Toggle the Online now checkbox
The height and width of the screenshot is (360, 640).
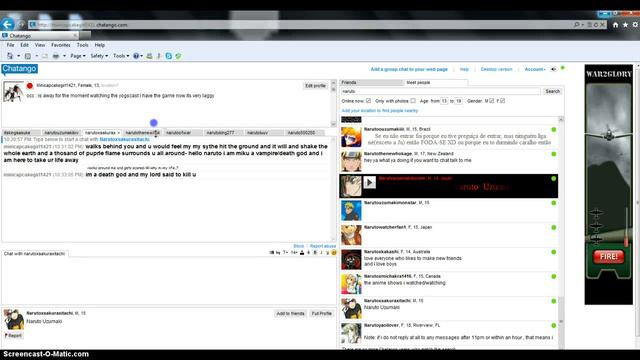(369, 101)
